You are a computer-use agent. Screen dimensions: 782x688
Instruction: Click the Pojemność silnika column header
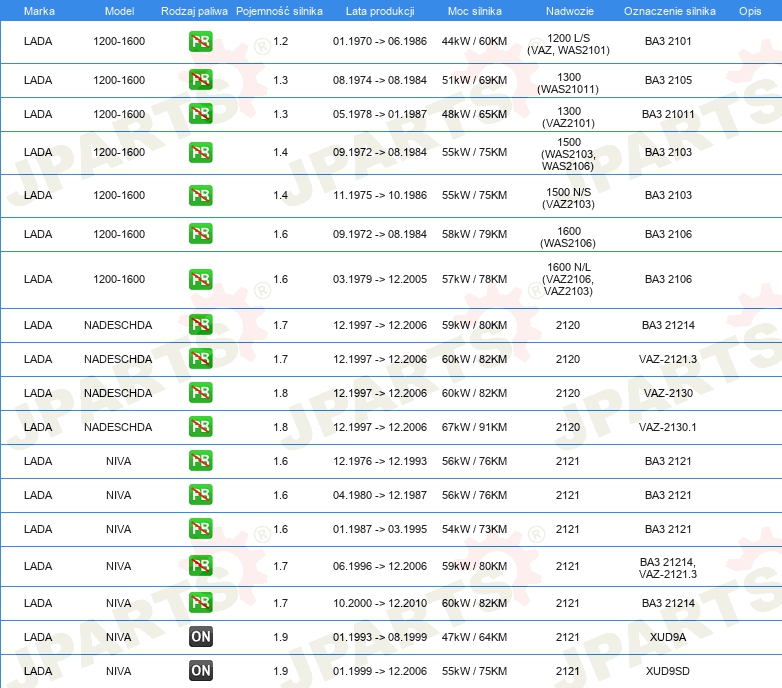279,10
